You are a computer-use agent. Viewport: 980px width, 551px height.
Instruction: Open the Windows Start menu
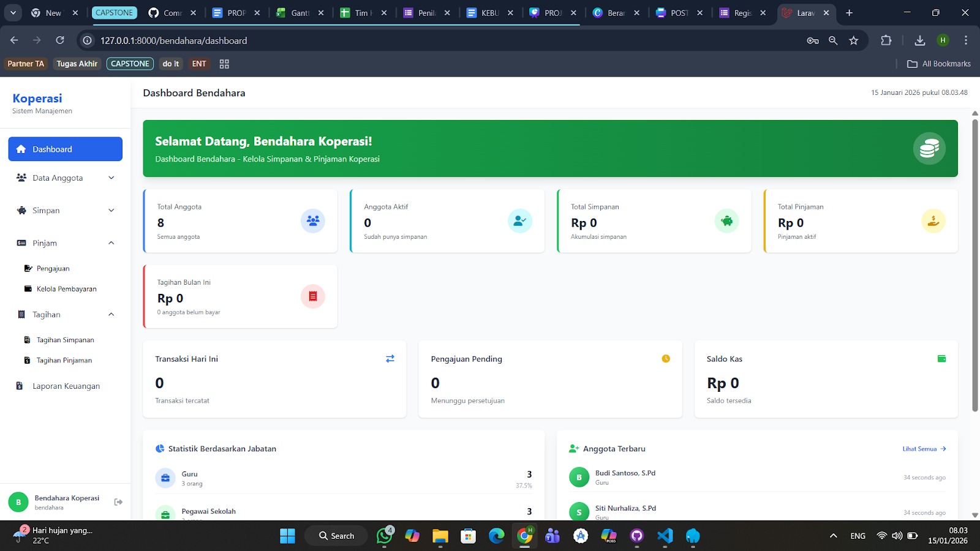tap(287, 536)
